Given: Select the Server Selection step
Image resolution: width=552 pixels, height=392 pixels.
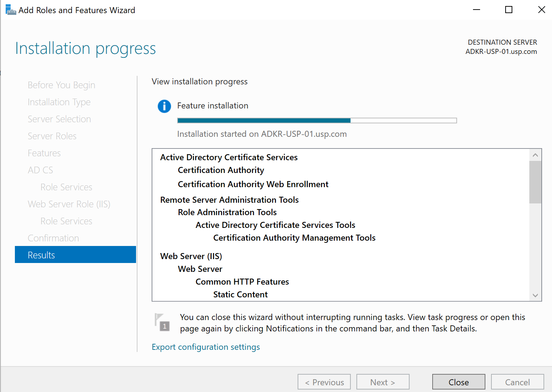Looking at the screenshot, I should [x=59, y=119].
